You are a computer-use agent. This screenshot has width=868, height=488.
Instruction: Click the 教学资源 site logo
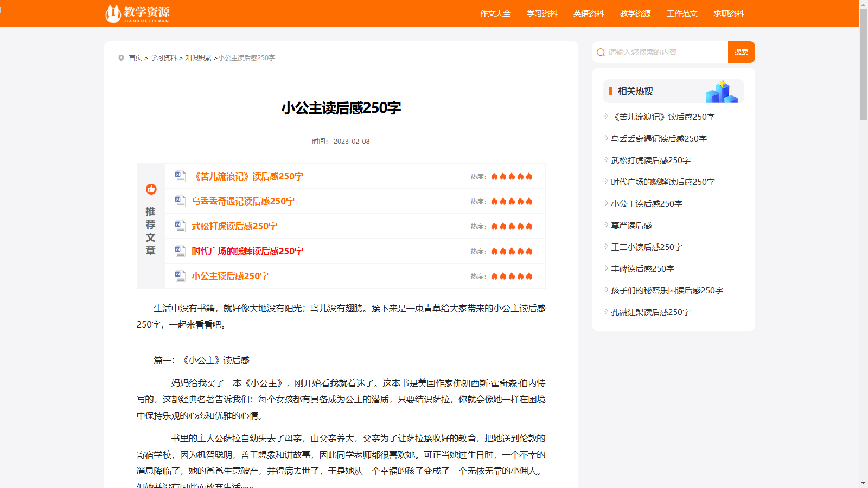pyautogui.click(x=137, y=14)
